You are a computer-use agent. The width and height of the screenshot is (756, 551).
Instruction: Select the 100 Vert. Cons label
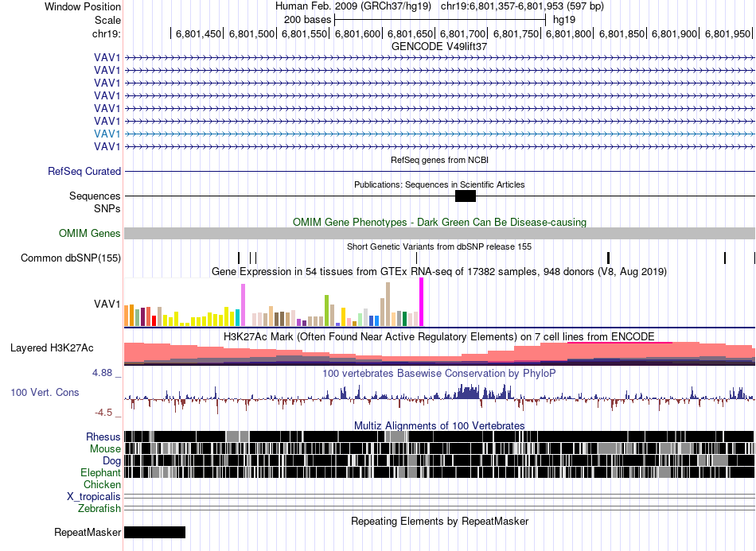(x=45, y=393)
